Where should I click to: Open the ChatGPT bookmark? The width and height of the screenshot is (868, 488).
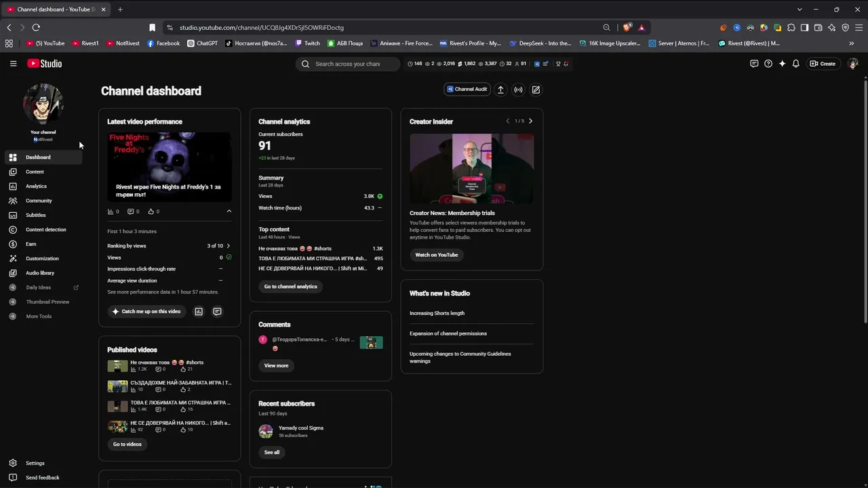pyautogui.click(x=202, y=43)
